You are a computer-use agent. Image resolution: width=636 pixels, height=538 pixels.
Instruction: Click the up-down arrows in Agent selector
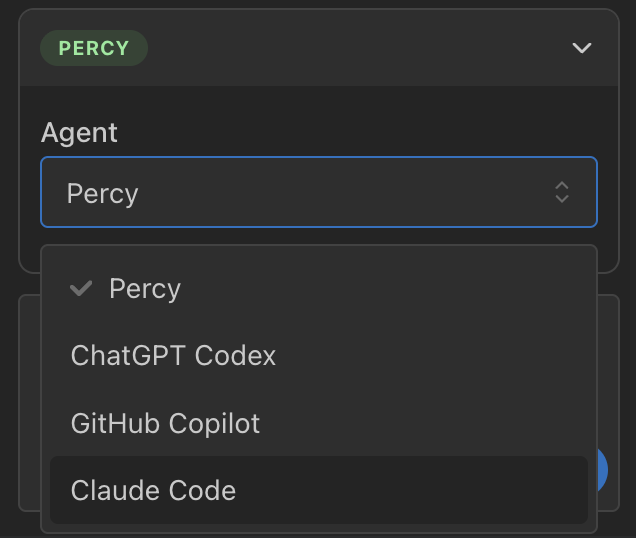coord(562,192)
